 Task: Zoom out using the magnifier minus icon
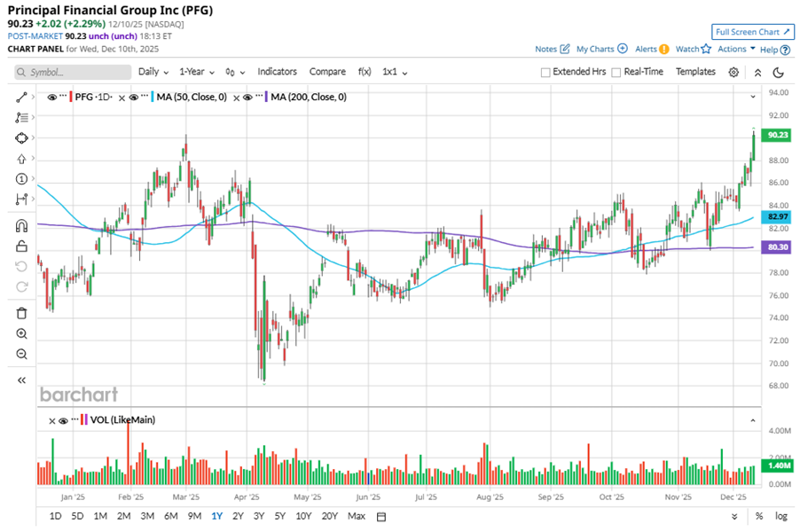coord(22,354)
